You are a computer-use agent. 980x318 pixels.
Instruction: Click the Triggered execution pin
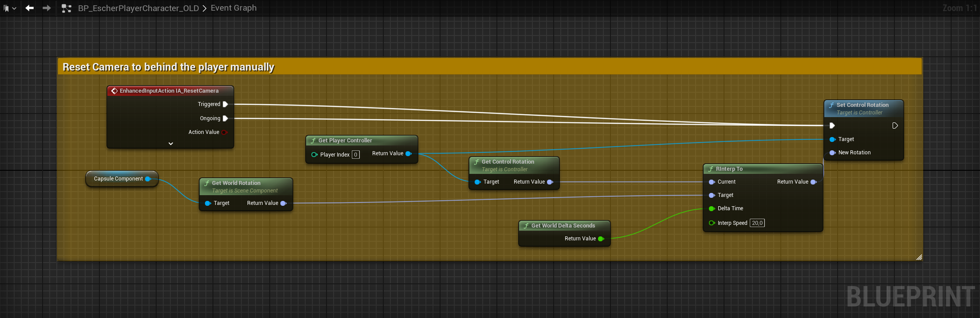(x=225, y=104)
